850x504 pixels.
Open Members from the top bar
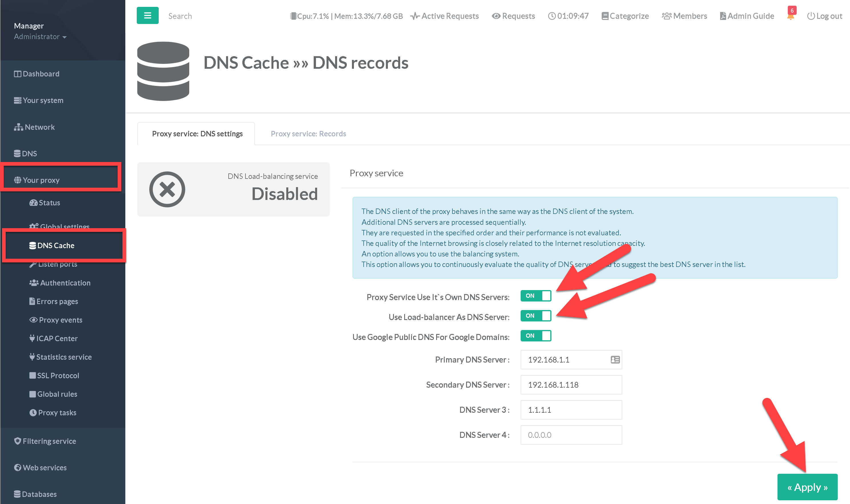tap(684, 16)
